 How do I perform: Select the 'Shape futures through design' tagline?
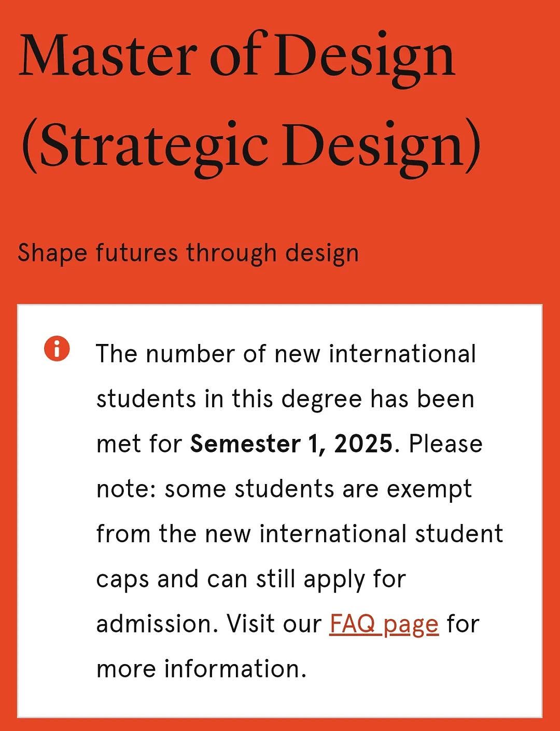(x=188, y=253)
